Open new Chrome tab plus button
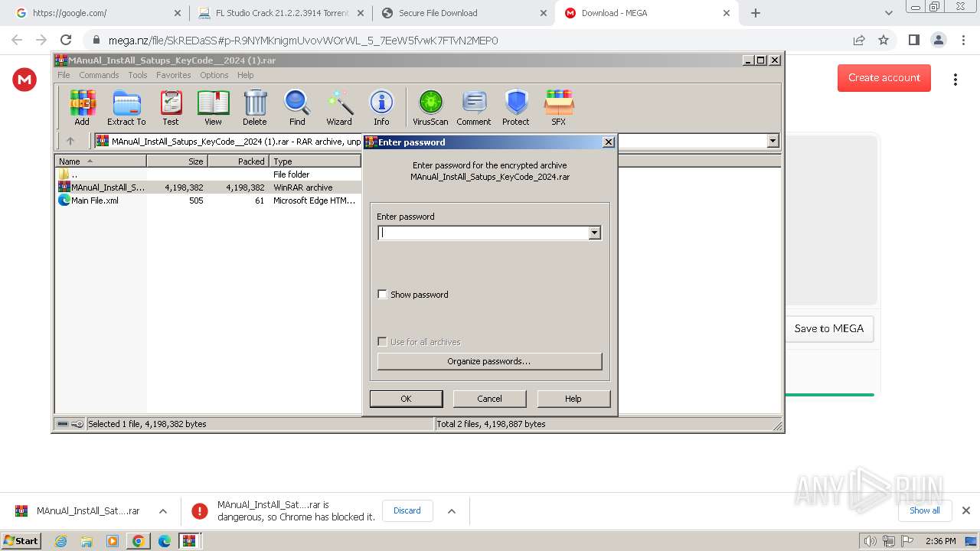The height and width of the screenshot is (551, 980). coord(756,13)
